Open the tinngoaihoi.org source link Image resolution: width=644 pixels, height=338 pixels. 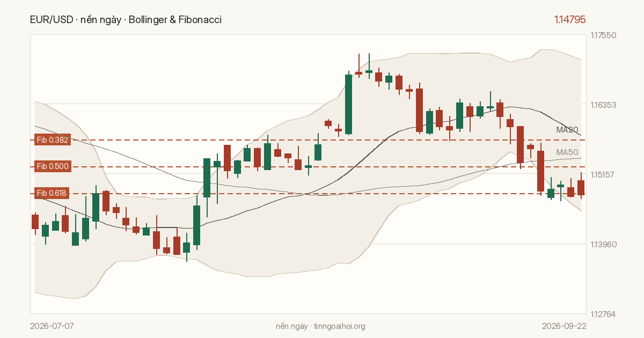pyautogui.click(x=339, y=326)
